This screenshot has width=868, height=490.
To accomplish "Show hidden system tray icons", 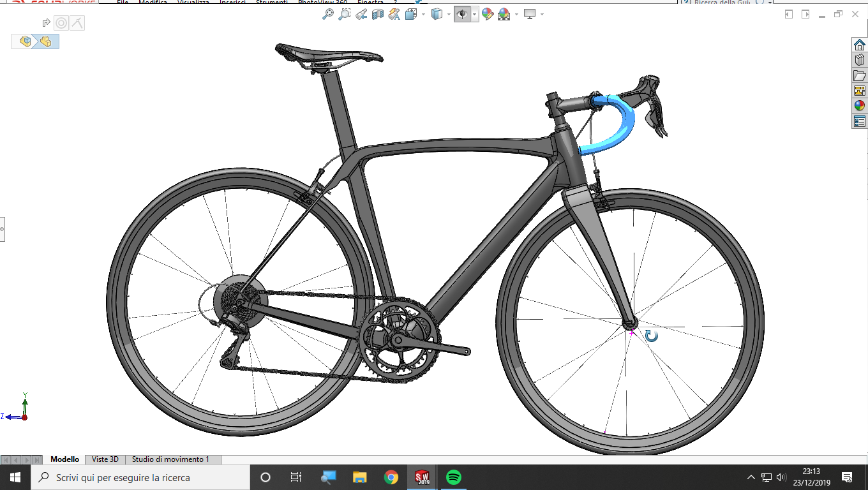I will (751, 477).
